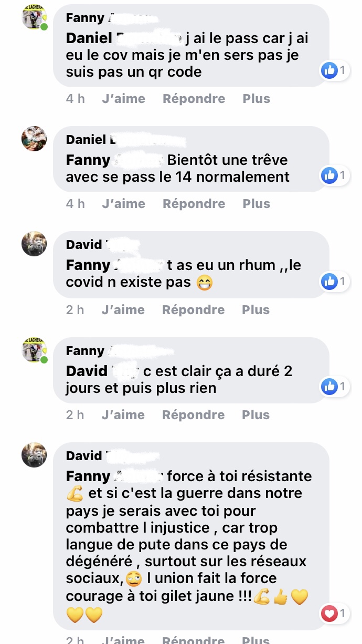Open Fanny's profile picture on first comment
This screenshot has width=362, height=644.
click(34, 18)
